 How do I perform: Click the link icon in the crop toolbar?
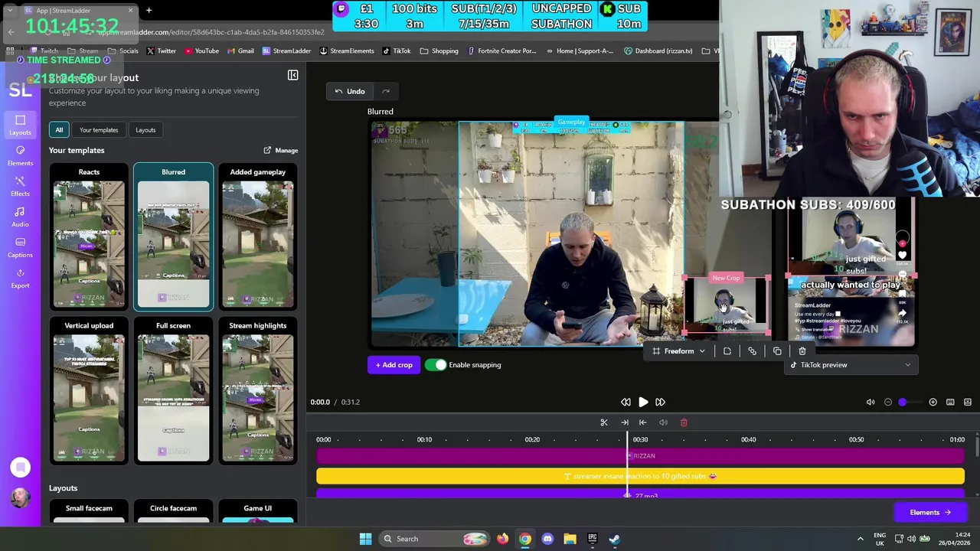click(752, 351)
